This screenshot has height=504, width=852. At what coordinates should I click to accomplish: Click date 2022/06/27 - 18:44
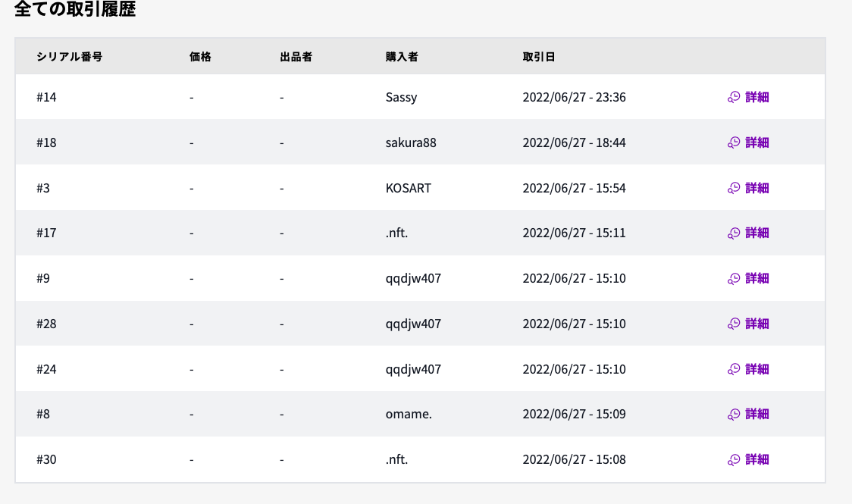575,142
